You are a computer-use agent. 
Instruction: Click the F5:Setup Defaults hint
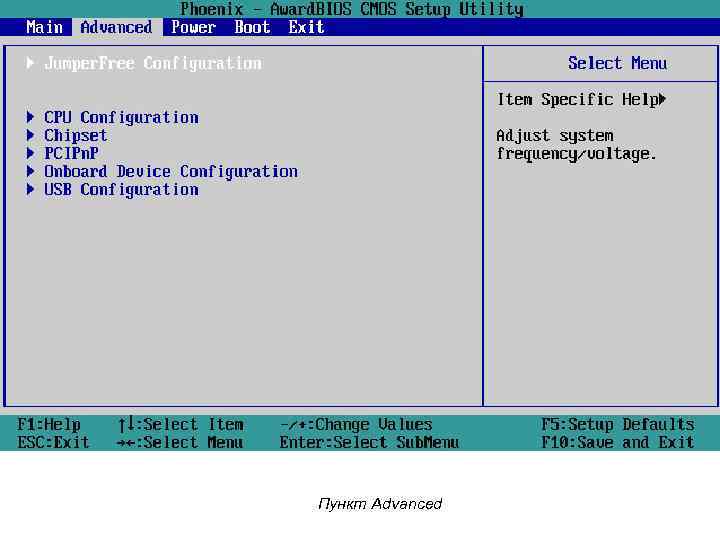coord(618,424)
